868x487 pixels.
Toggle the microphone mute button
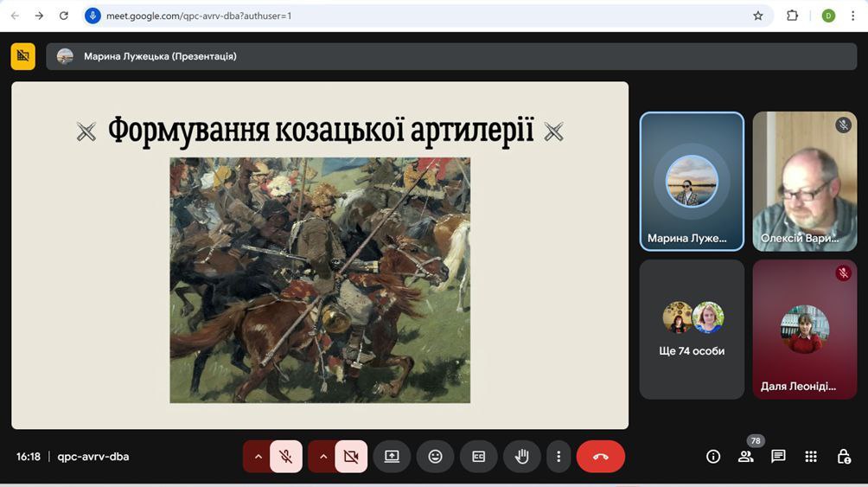(x=286, y=457)
